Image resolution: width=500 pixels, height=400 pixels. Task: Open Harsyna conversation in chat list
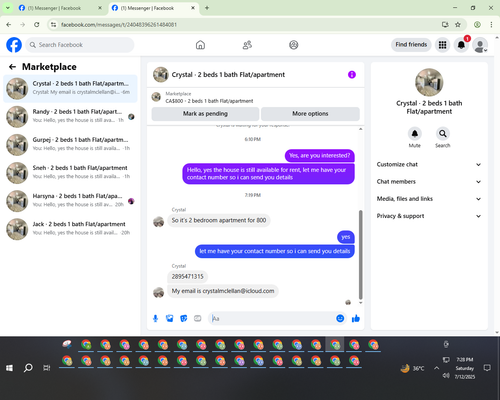pyautogui.click(x=70, y=201)
